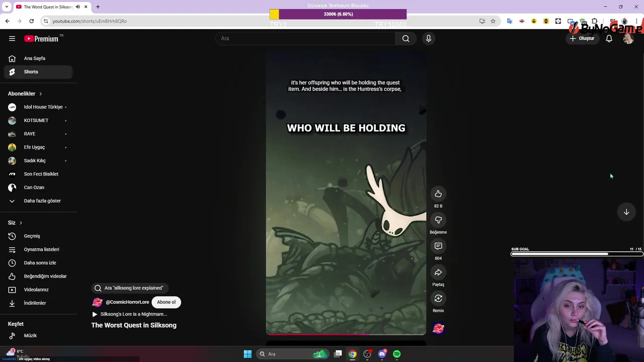Open RAYE channel
Screen dimensions: 644x362
[x=38, y=134]
